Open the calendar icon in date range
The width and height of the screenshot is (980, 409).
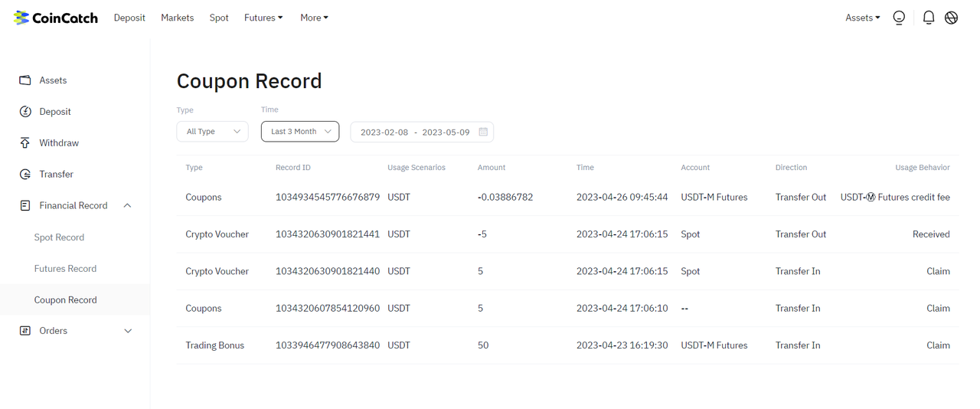(x=483, y=132)
